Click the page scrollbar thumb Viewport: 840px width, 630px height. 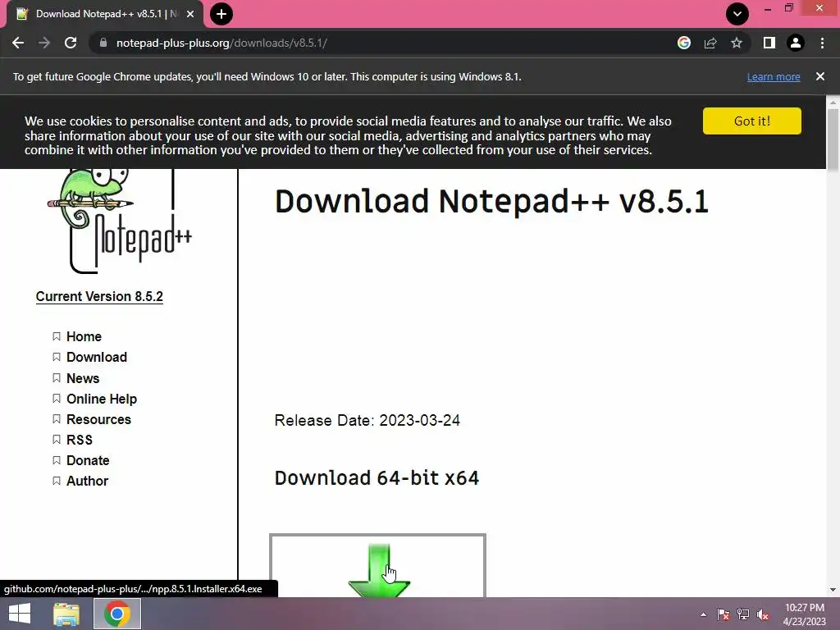click(833, 140)
